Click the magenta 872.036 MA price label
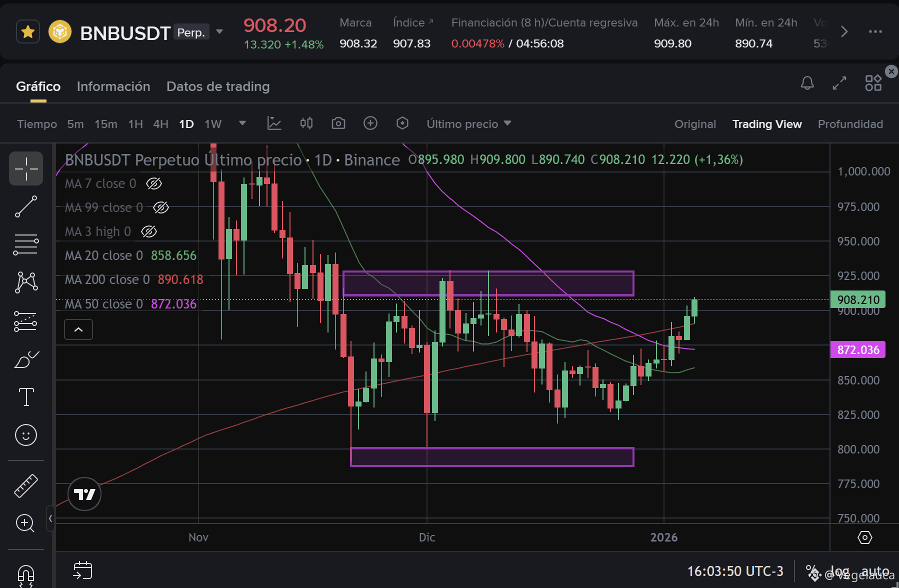Viewport: 899px width, 588px height. click(858, 349)
